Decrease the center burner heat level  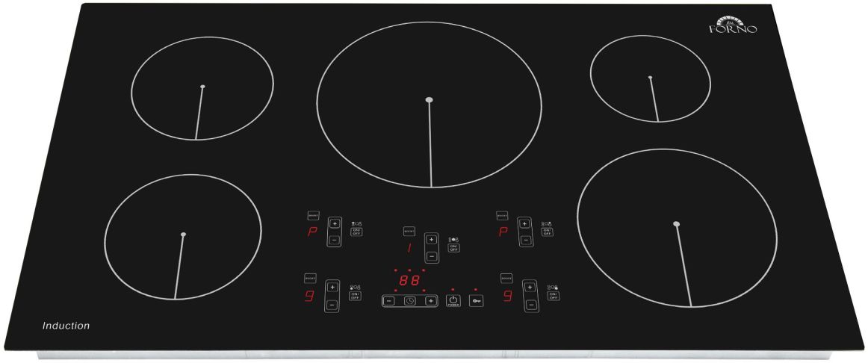(x=431, y=255)
